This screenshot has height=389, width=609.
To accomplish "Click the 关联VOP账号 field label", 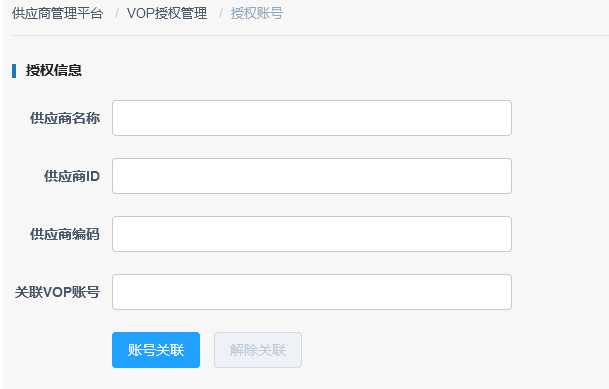I will 57,292.
